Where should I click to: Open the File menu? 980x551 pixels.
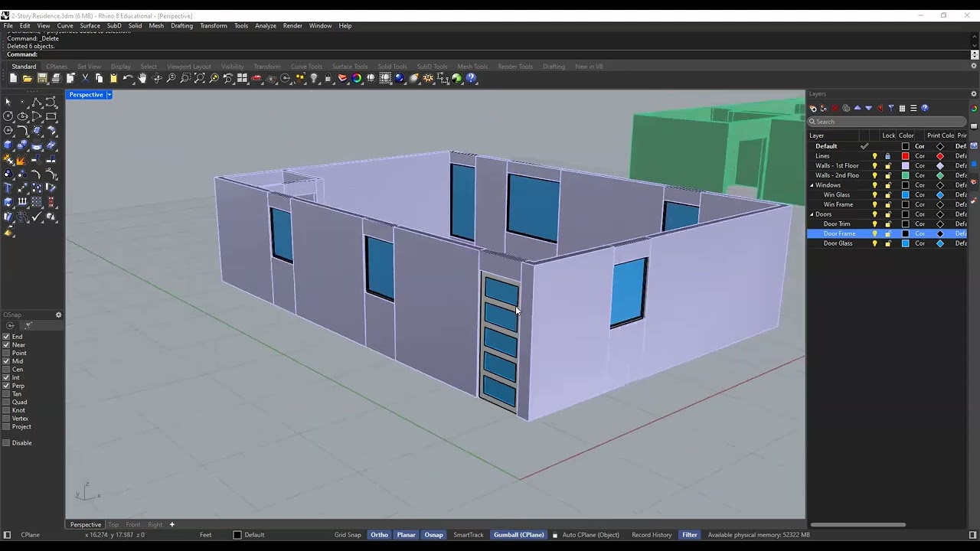tap(8, 26)
